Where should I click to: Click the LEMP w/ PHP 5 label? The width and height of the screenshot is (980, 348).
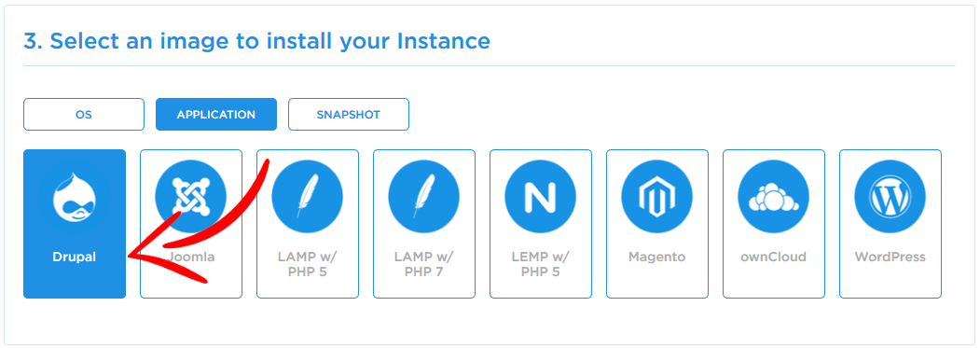[x=541, y=265]
